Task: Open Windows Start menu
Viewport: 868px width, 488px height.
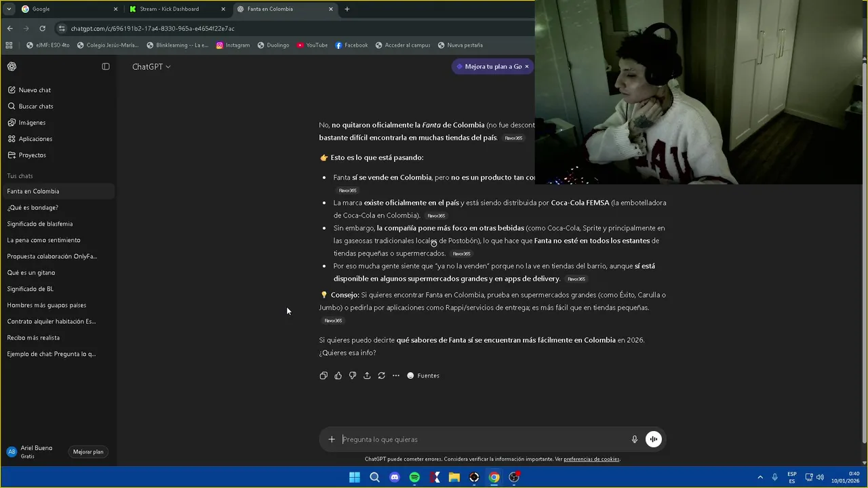Action: pos(355,477)
